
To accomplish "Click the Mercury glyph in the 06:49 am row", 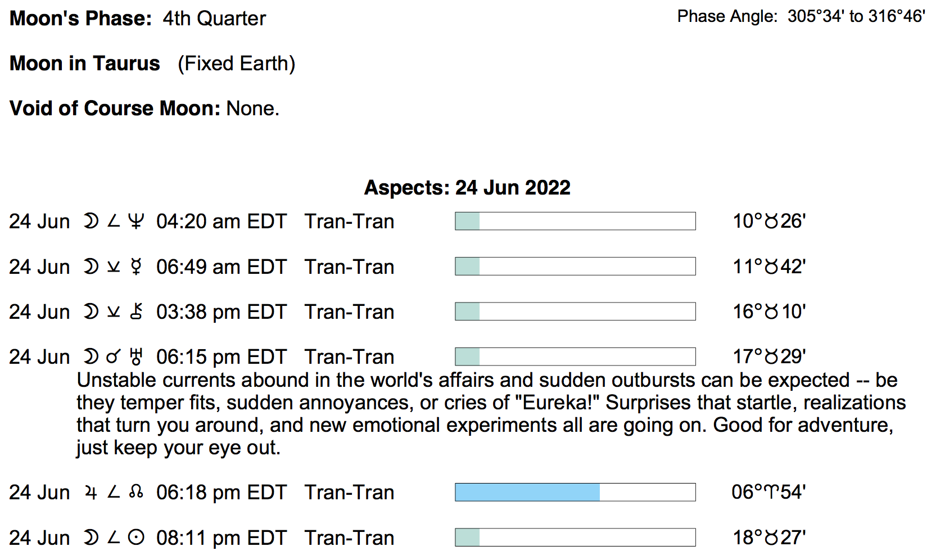I will coord(135,267).
